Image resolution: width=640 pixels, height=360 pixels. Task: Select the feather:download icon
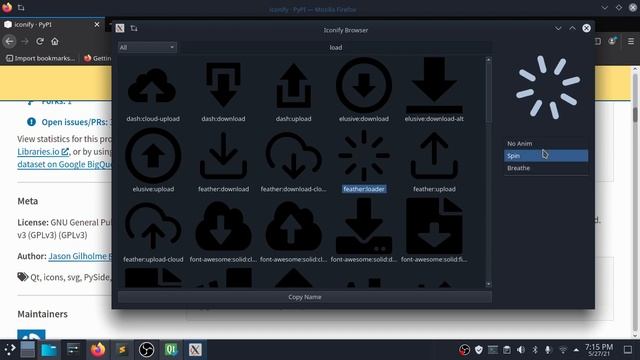click(223, 156)
